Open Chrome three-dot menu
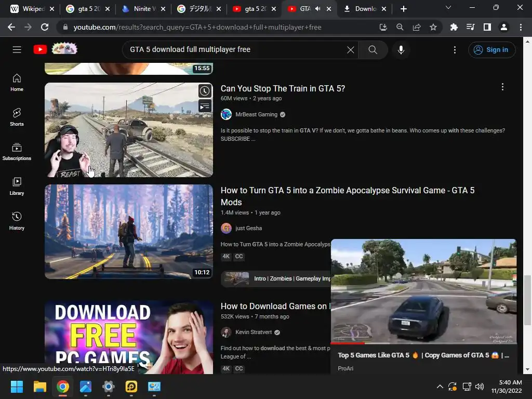The height and width of the screenshot is (399, 532). (521, 27)
